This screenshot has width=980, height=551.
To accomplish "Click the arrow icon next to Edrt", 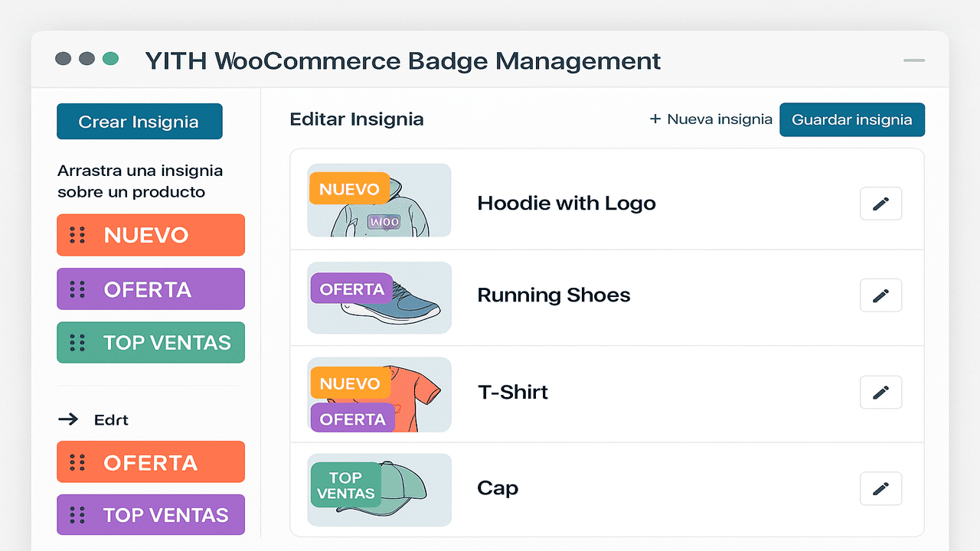I will click(68, 419).
